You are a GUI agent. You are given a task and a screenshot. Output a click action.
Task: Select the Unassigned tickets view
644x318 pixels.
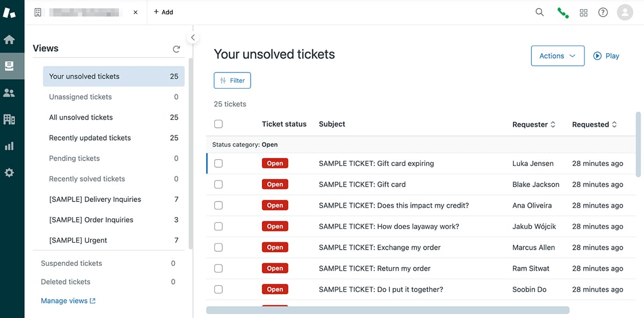pos(79,97)
